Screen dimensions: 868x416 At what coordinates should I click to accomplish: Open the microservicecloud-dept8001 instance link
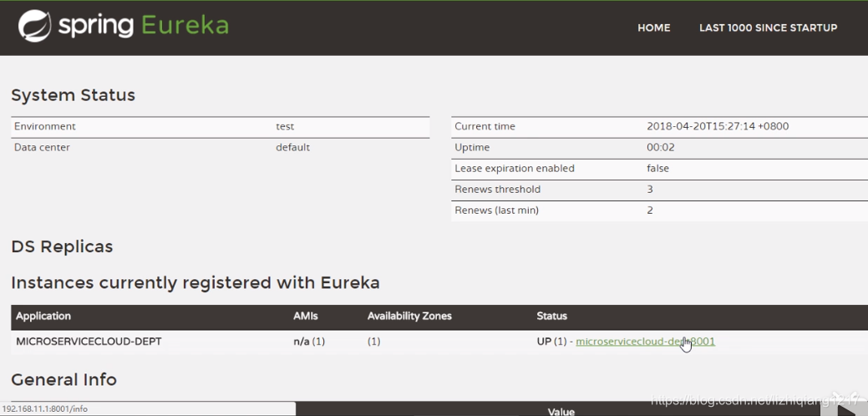click(x=646, y=342)
